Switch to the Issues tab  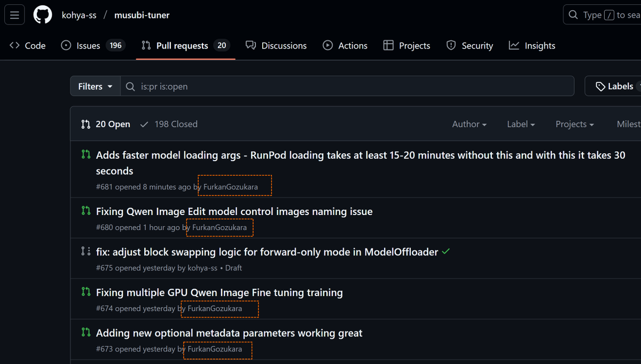pos(87,45)
